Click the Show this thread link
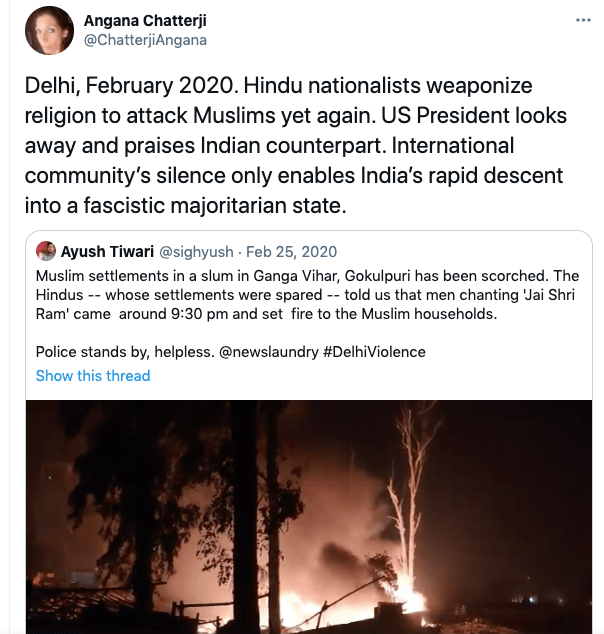The image size is (604, 634). tap(93, 376)
